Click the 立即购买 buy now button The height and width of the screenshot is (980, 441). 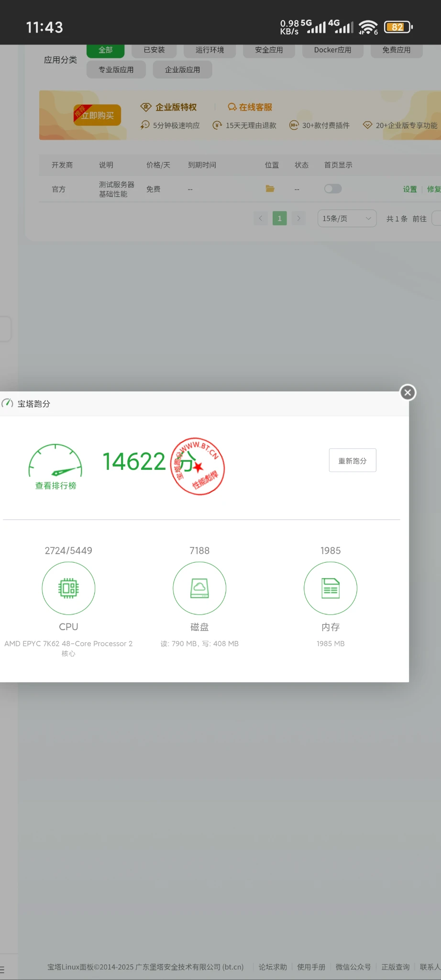click(98, 115)
